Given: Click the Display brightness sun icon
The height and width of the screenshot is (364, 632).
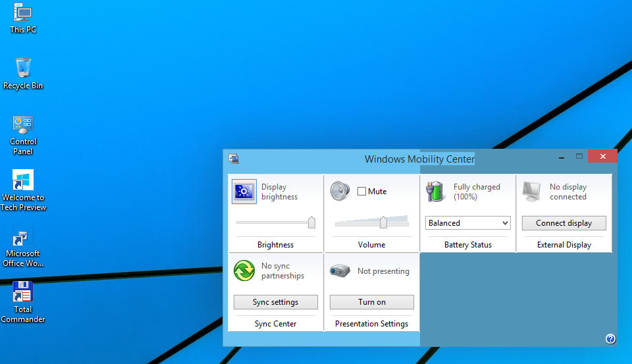Looking at the screenshot, I should [244, 192].
